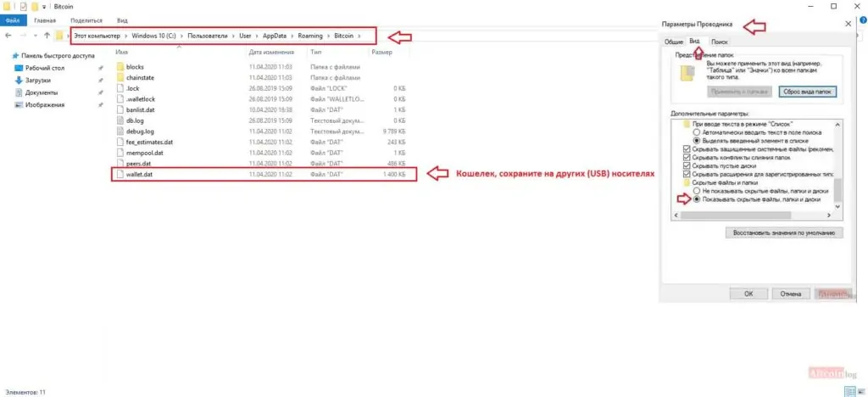The width and height of the screenshot is (868, 397).
Task: Click the forward navigation arrow
Action: (23, 36)
